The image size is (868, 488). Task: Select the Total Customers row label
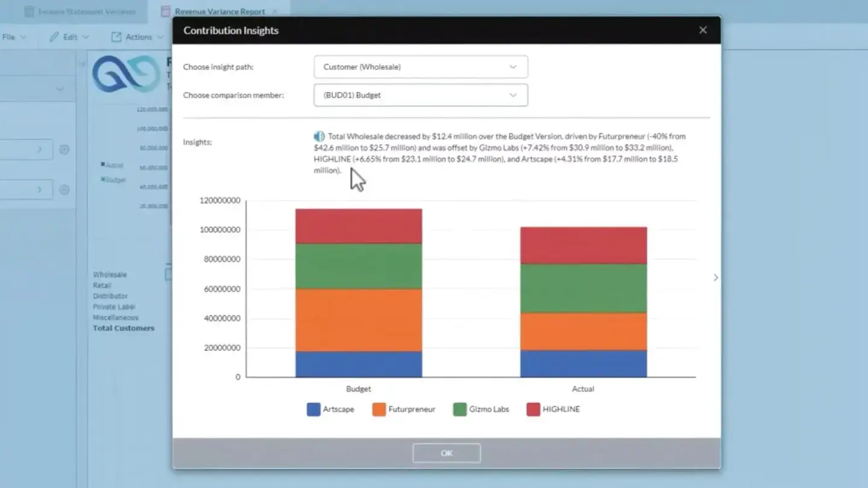[124, 328]
